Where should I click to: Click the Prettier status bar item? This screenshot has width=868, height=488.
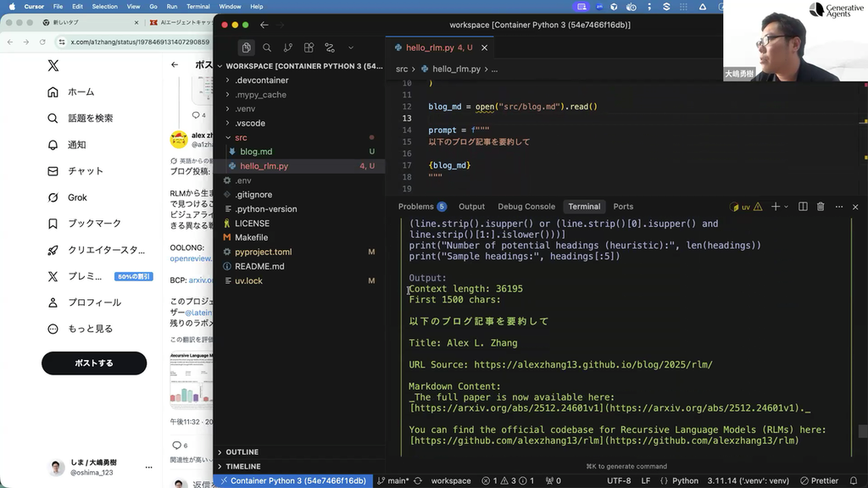(x=820, y=481)
